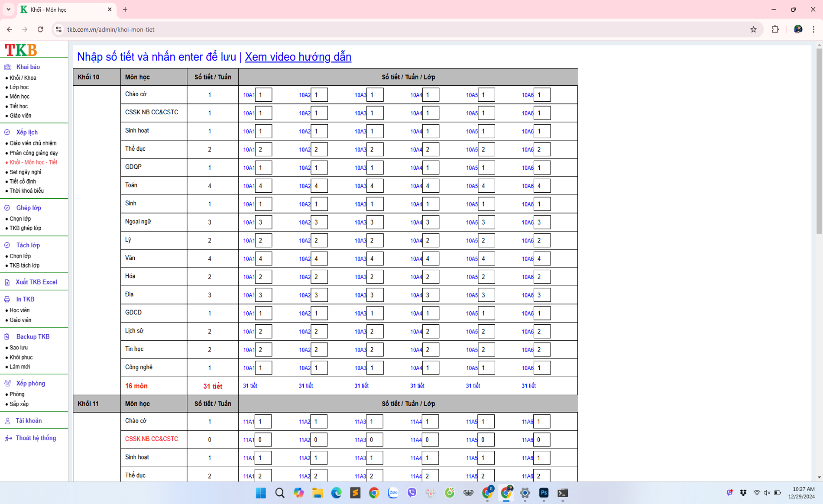Viewport: 823px width, 504px height.
Task: Select Phân công giảng dạy in sidebar
Action: [34, 153]
